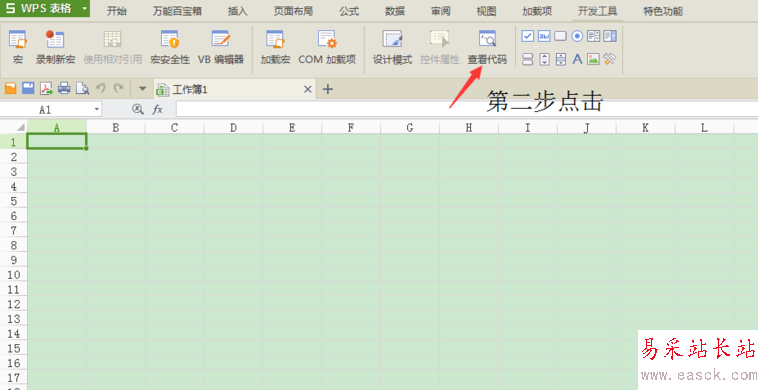Insert an option button control
Viewport: 758px width, 390px height.
pos(577,36)
